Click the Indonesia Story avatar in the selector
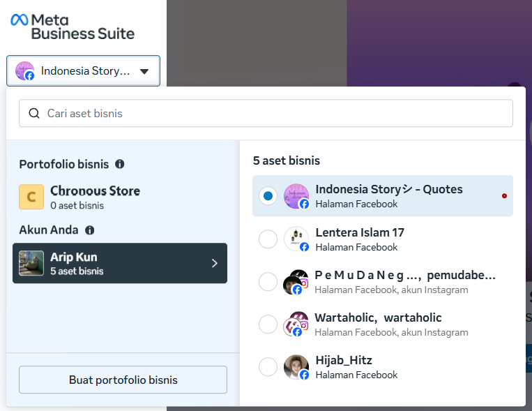This screenshot has width=532, height=411. [x=25, y=71]
